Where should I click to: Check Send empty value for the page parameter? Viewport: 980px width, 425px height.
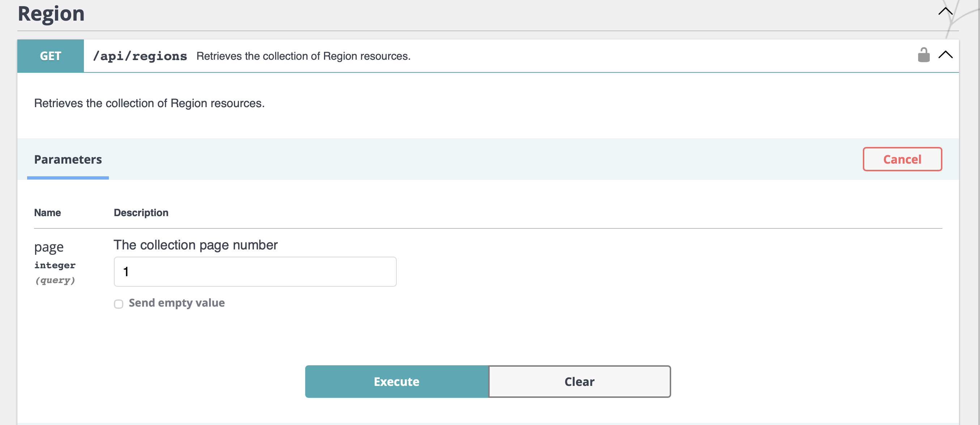click(118, 304)
